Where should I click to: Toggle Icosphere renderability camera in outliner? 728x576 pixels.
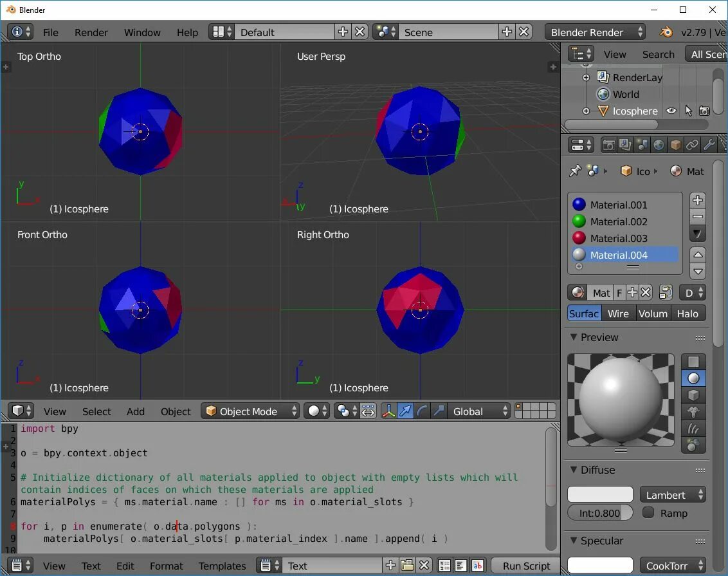tap(704, 111)
